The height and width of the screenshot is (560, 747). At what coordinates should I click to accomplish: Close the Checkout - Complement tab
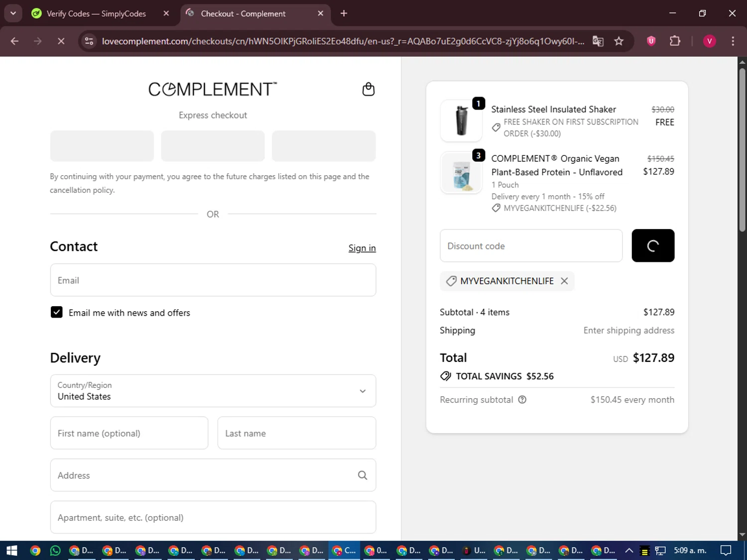coord(321,13)
